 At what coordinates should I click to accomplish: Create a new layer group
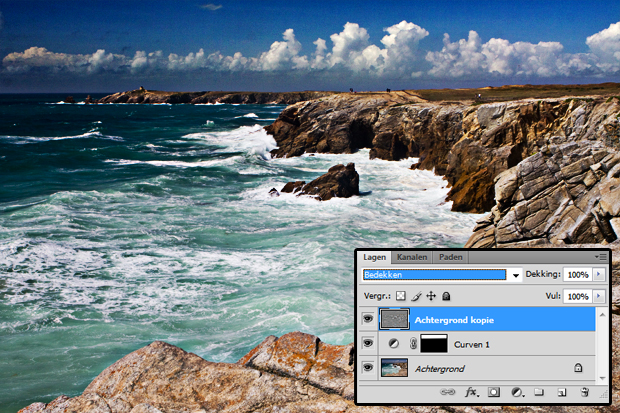coord(539,392)
